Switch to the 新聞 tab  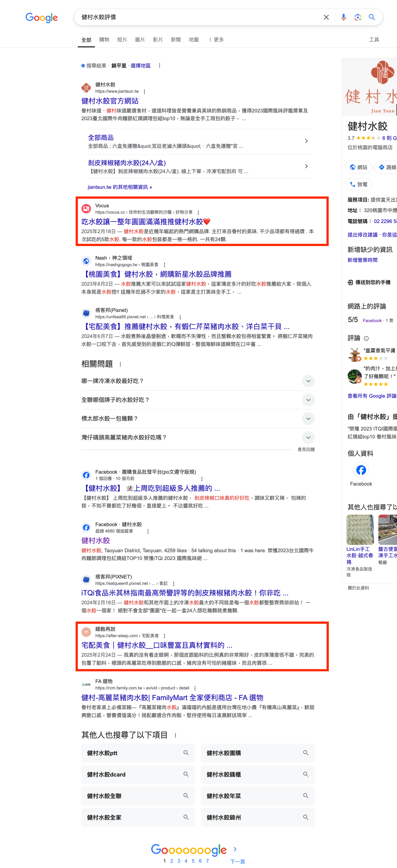pyautogui.click(x=176, y=40)
